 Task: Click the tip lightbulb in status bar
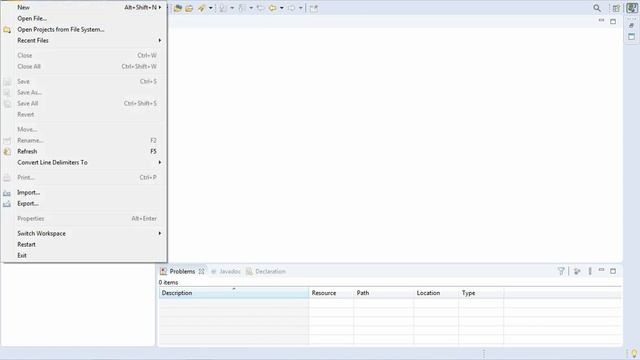pyautogui.click(x=634, y=353)
